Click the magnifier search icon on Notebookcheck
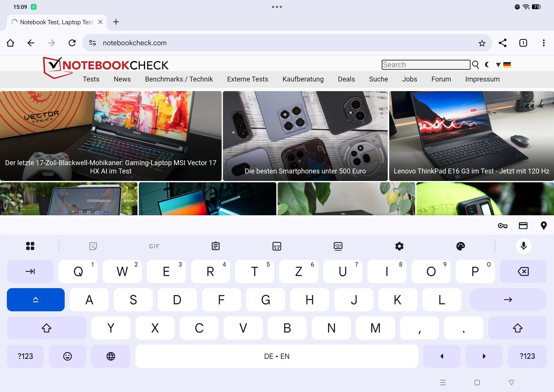Viewport: 554px width, 392px height. pos(476,65)
